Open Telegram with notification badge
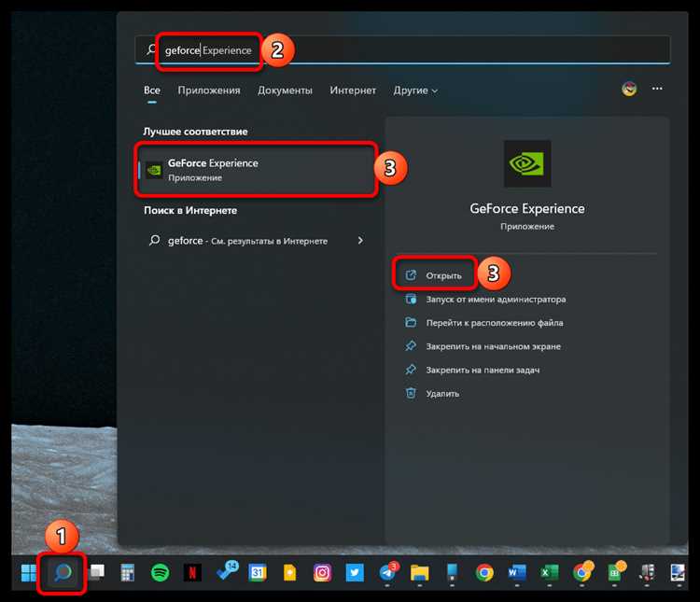 pos(388,571)
